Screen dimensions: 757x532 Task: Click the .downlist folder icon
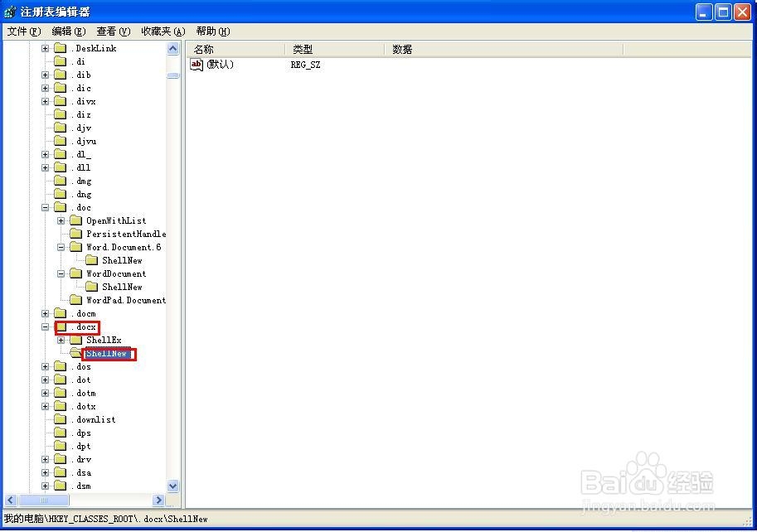coord(61,419)
